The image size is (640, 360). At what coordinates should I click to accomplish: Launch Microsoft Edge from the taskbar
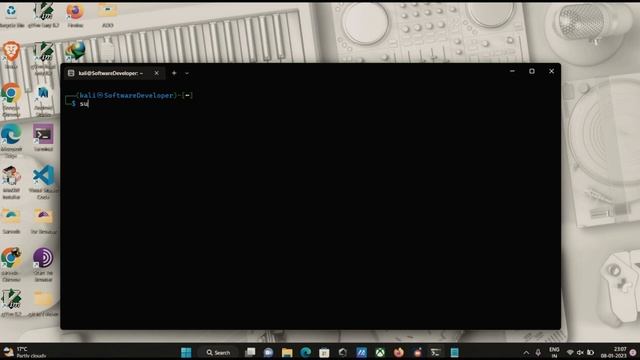[306, 352]
